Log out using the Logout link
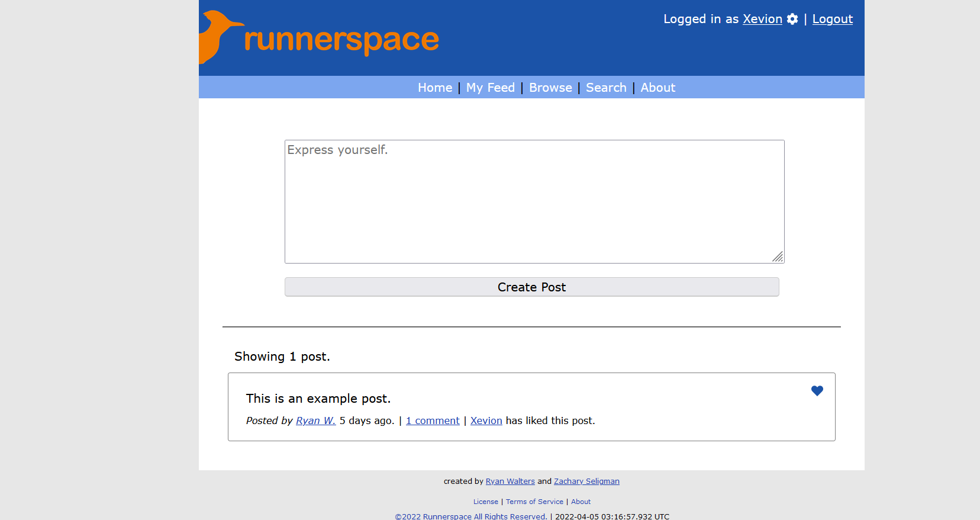The width and height of the screenshot is (980, 520). pyautogui.click(x=832, y=19)
